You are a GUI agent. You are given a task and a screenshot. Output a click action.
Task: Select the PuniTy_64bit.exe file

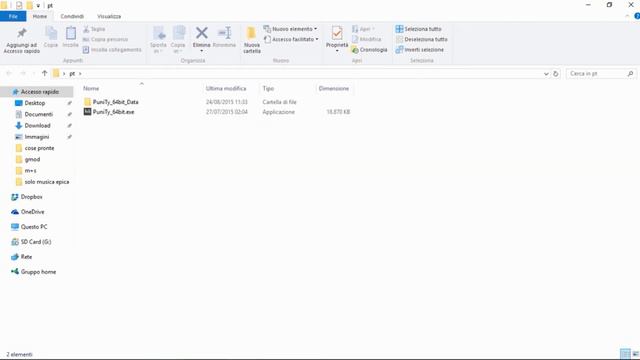(113, 112)
